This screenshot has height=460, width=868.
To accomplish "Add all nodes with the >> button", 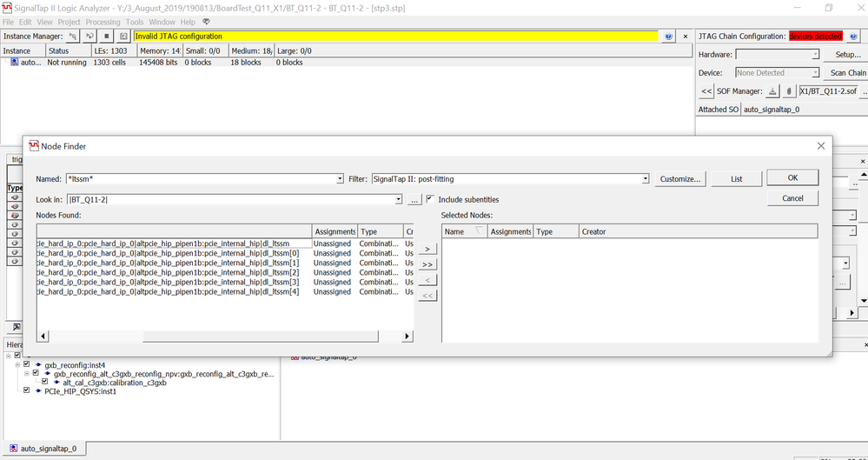I will point(427,264).
